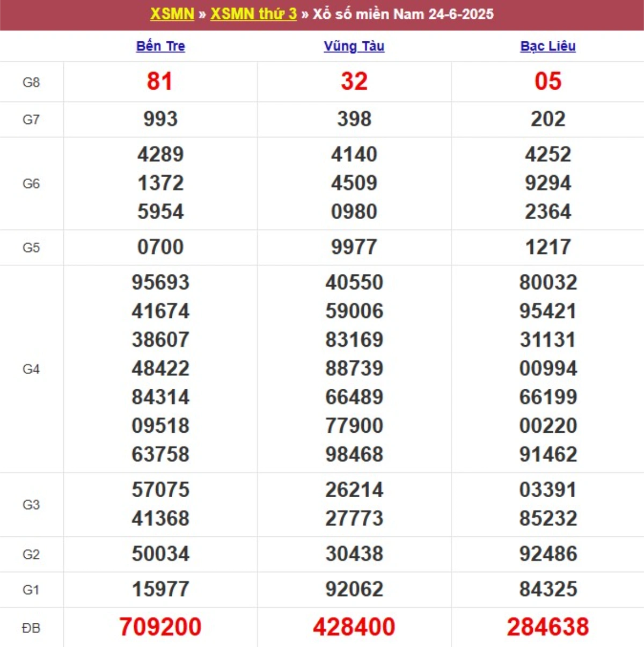Select the G7 row label

tap(31, 119)
